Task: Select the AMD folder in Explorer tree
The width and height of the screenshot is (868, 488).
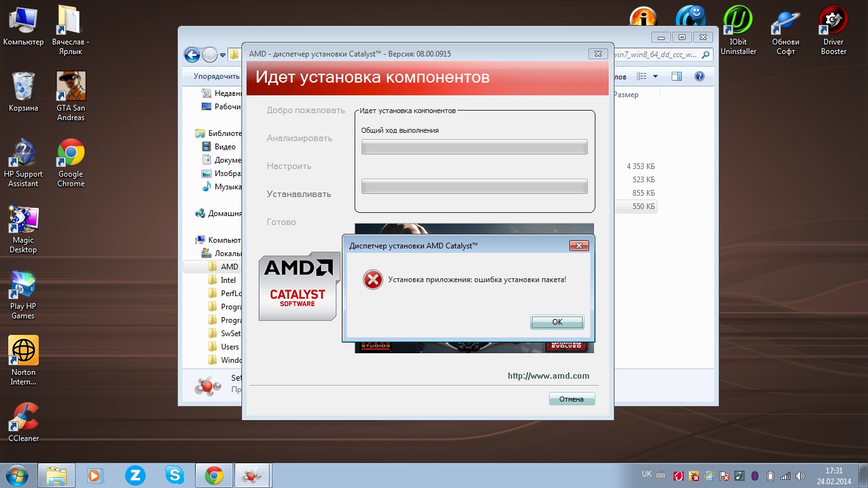Action: pos(224,267)
